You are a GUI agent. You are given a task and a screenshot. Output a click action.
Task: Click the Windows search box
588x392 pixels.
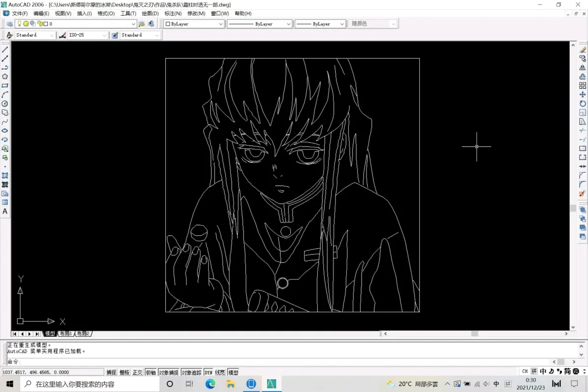[x=89, y=384]
